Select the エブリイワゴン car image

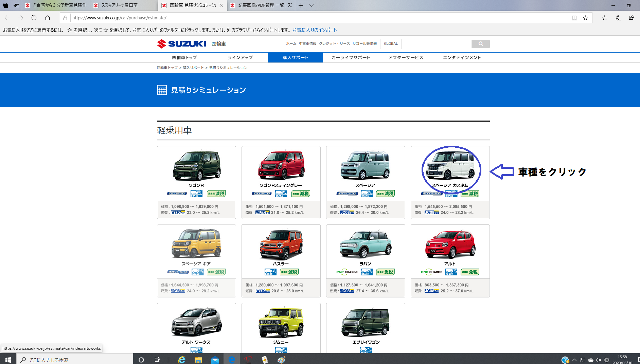[366, 323]
